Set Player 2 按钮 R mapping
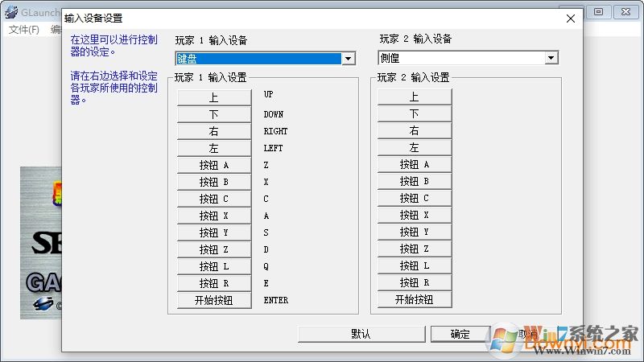This screenshot has width=644, height=362. coord(415,282)
